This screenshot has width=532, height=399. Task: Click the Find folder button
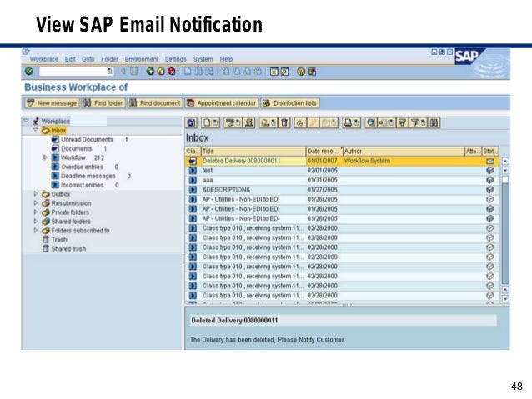tap(103, 103)
